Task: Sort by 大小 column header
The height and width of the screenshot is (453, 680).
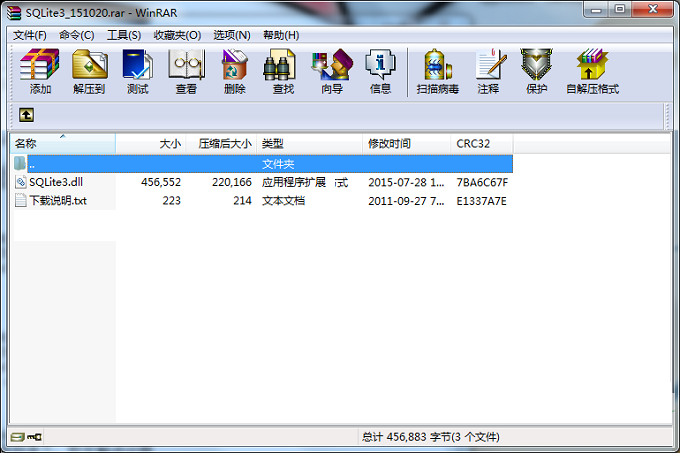Action: [151, 143]
